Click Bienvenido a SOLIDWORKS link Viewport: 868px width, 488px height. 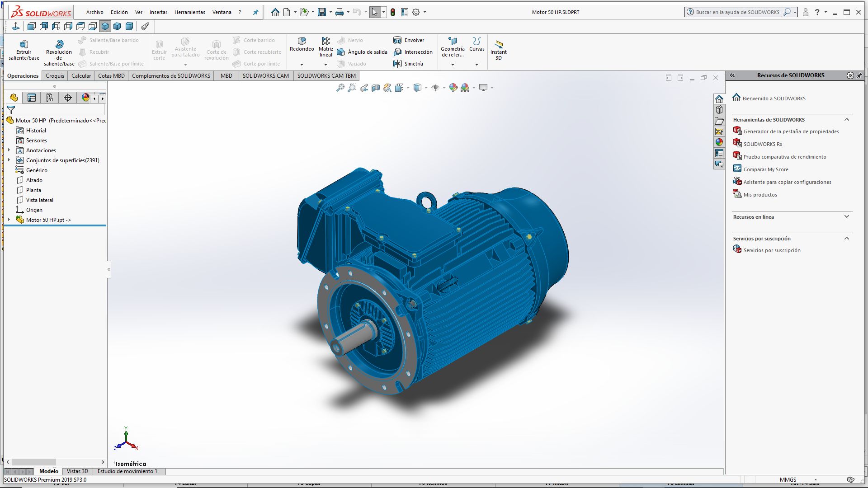pyautogui.click(x=774, y=99)
